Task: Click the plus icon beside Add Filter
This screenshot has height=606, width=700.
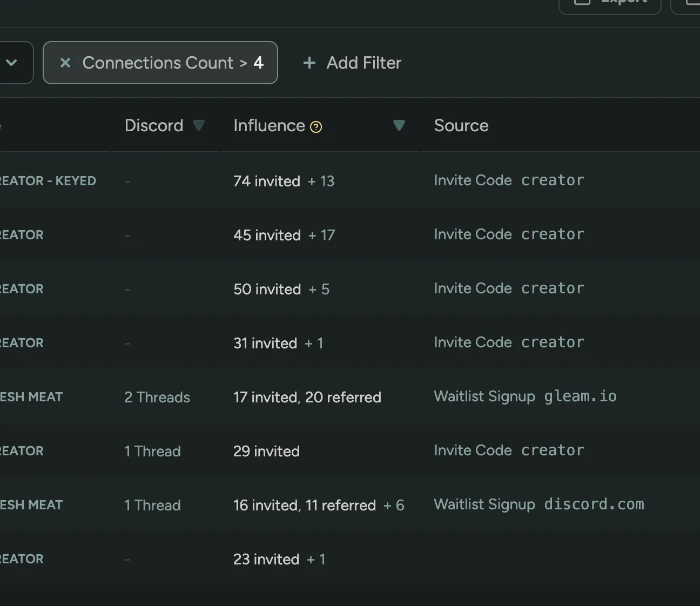Action: click(309, 63)
